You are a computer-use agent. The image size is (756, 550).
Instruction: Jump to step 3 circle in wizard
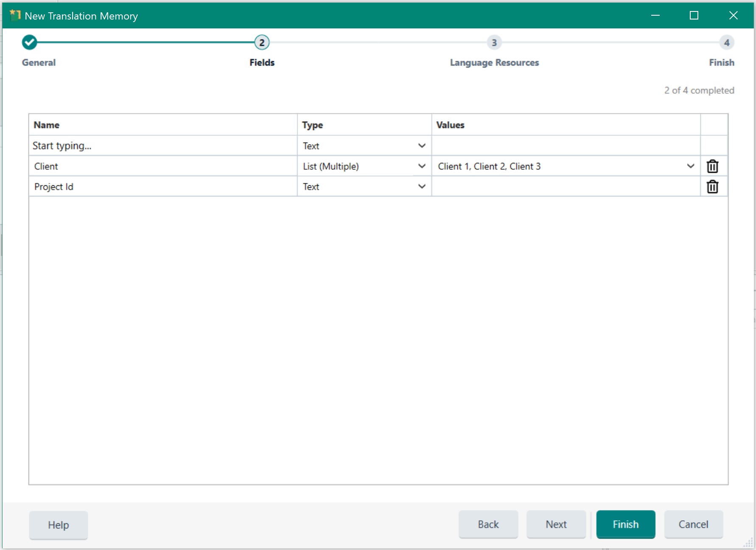pos(494,42)
